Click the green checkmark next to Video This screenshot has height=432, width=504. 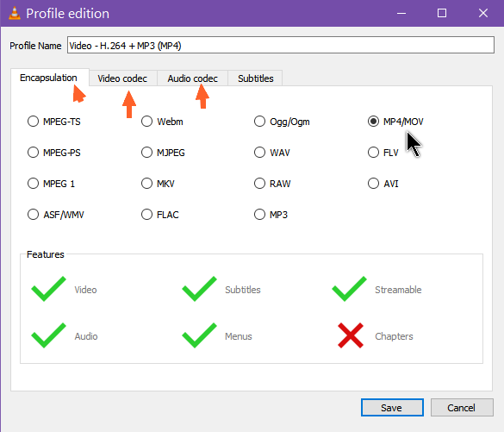48,289
